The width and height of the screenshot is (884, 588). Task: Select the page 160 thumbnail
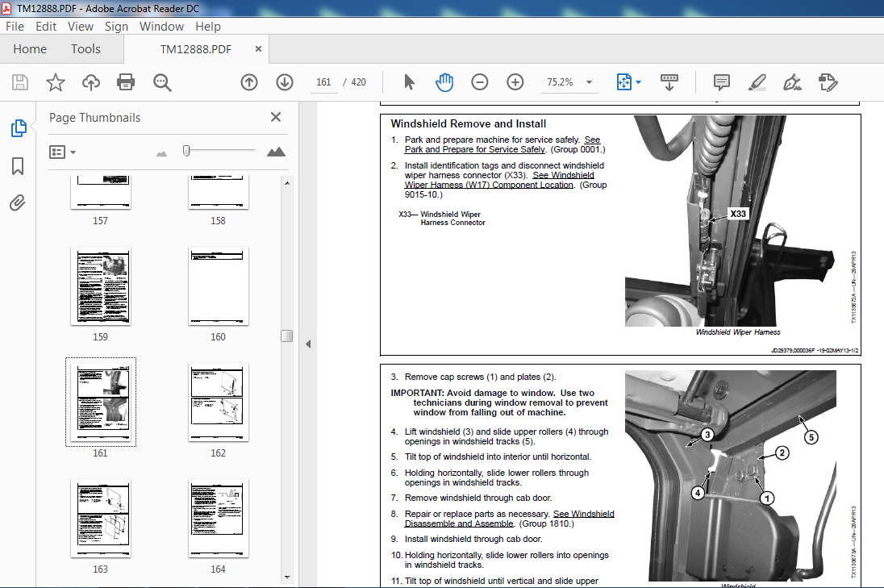pos(219,286)
